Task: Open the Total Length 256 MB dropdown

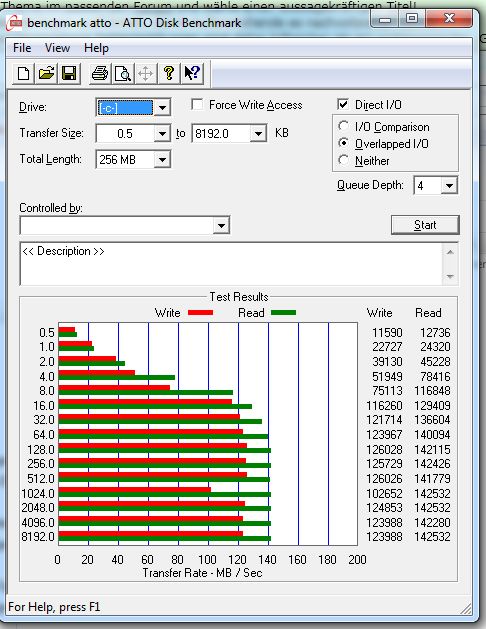Action: 162,160
